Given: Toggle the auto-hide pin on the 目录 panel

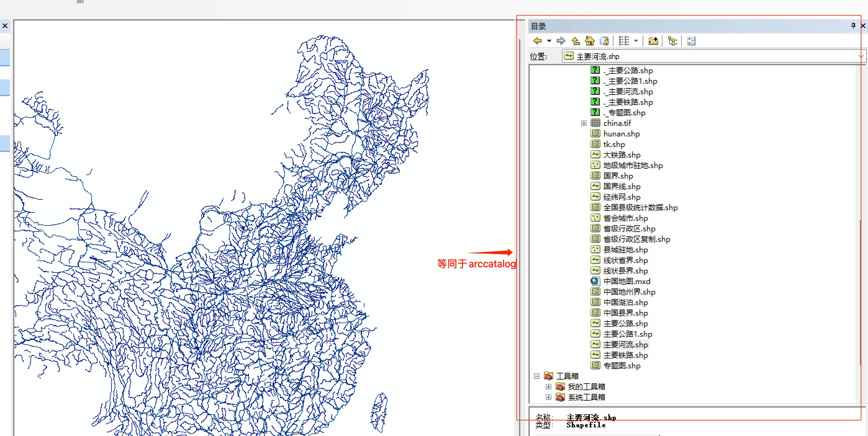Looking at the screenshot, I should pyautogui.click(x=853, y=26).
